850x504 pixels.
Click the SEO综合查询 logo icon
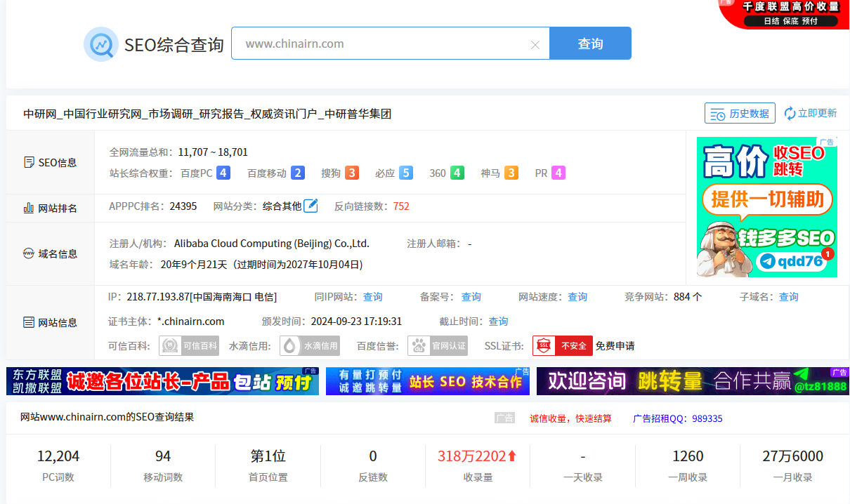(100, 44)
